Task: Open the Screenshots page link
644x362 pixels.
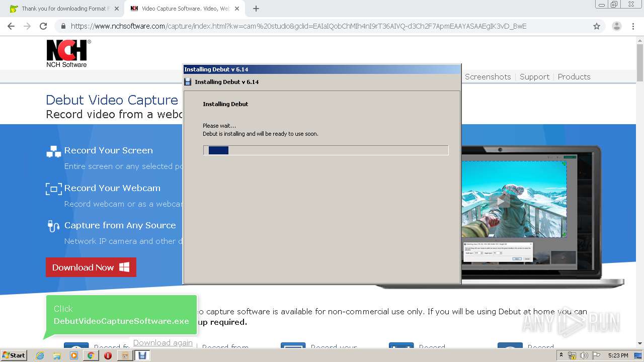Action: coord(488,77)
